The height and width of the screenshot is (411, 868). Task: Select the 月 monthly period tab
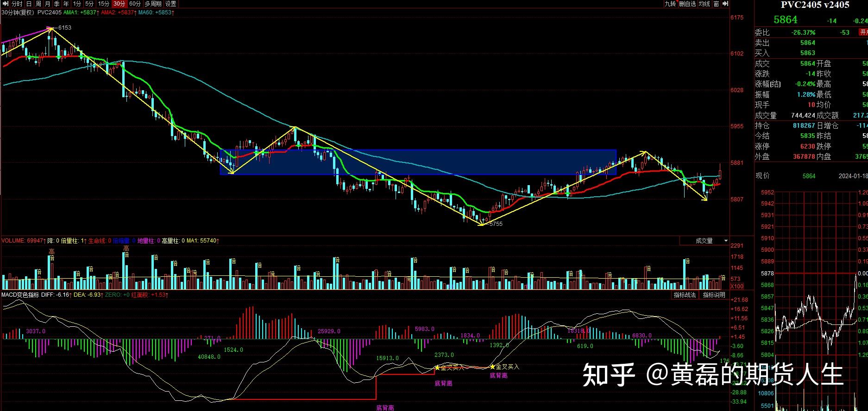coord(47,4)
